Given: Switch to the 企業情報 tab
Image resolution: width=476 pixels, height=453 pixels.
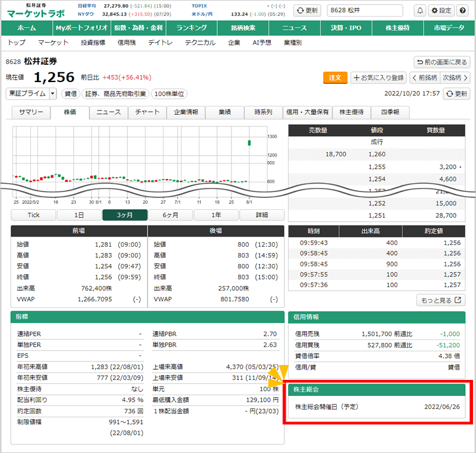Looking at the screenshot, I should [x=186, y=112].
